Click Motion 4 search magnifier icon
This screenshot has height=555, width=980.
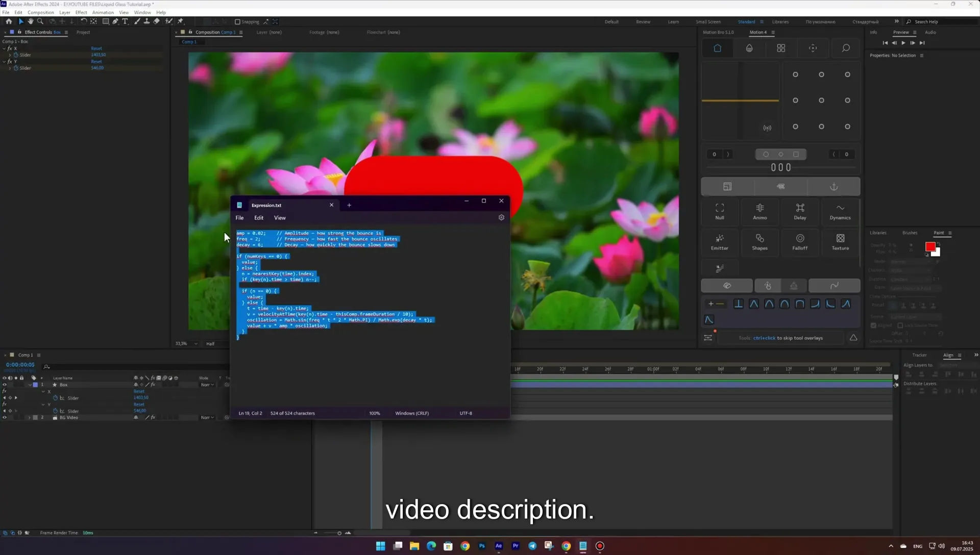pos(846,48)
